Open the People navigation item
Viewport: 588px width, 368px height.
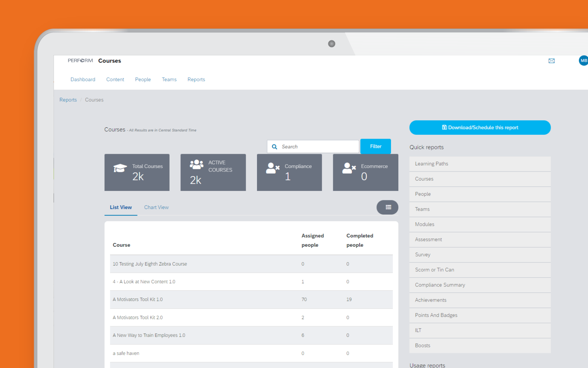(x=143, y=79)
